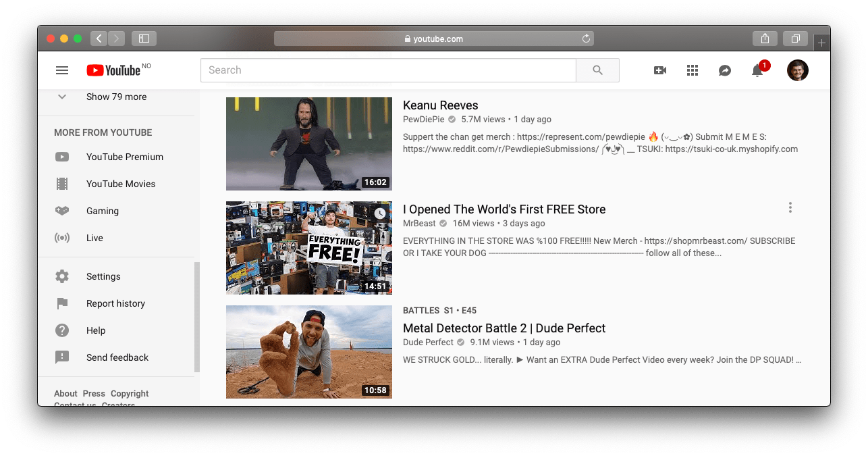Open the account avatar menu
Image resolution: width=868 pixels, height=456 pixels.
pyautogui.click(x=797, y=70)
